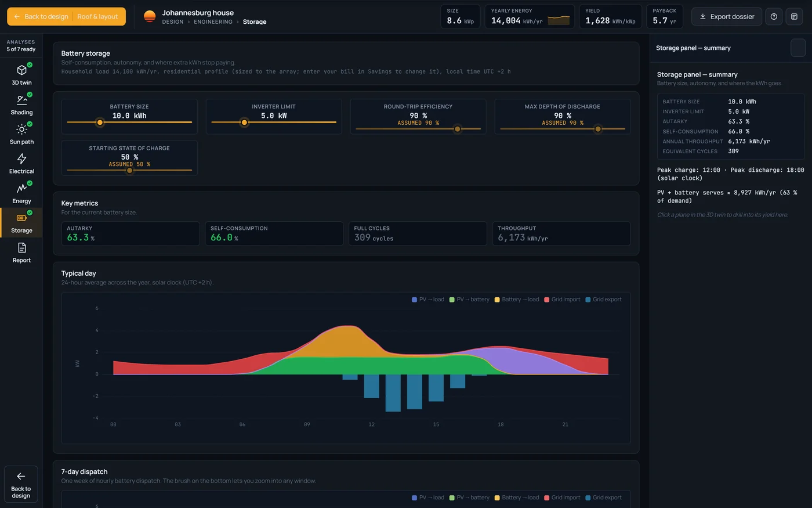This screenshot has width=812, height=508.
Task: Click the Yield 1,628 kWh/kWp stat
Action: [x=610, y=16]
